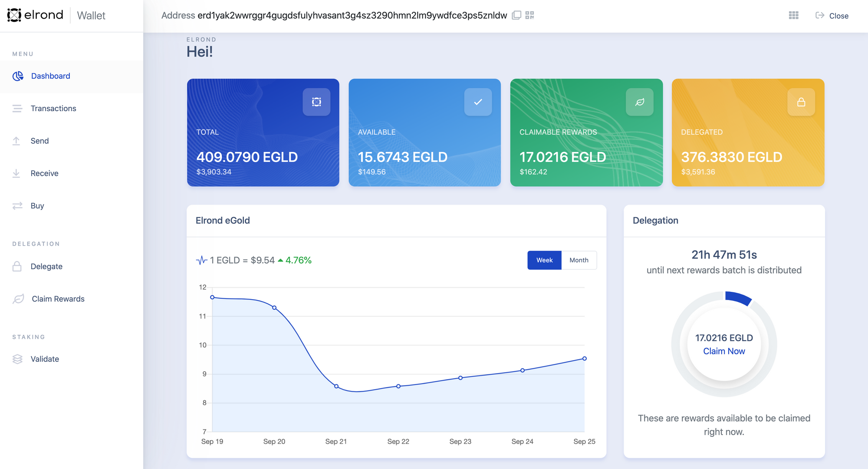Click the green up triangle by 4.76%
The height and width of the screenshot is (469, 868).
click(x=280, y=260)
